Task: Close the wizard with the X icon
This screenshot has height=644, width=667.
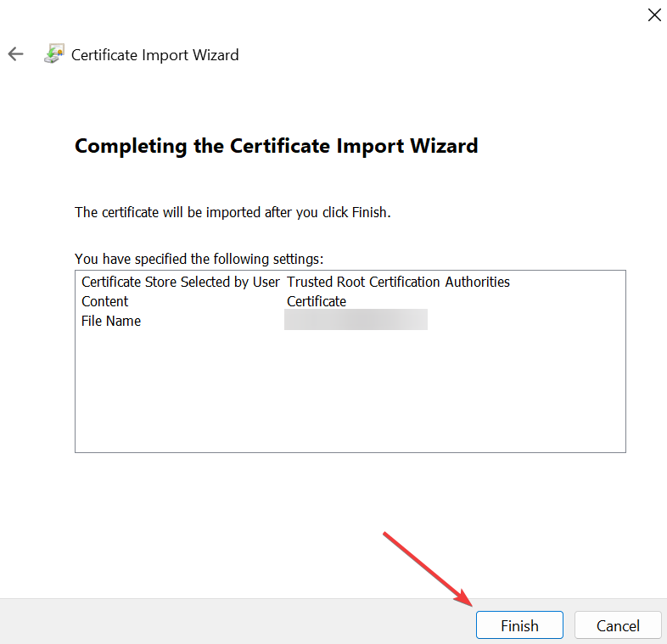Action: pos(654,15)
